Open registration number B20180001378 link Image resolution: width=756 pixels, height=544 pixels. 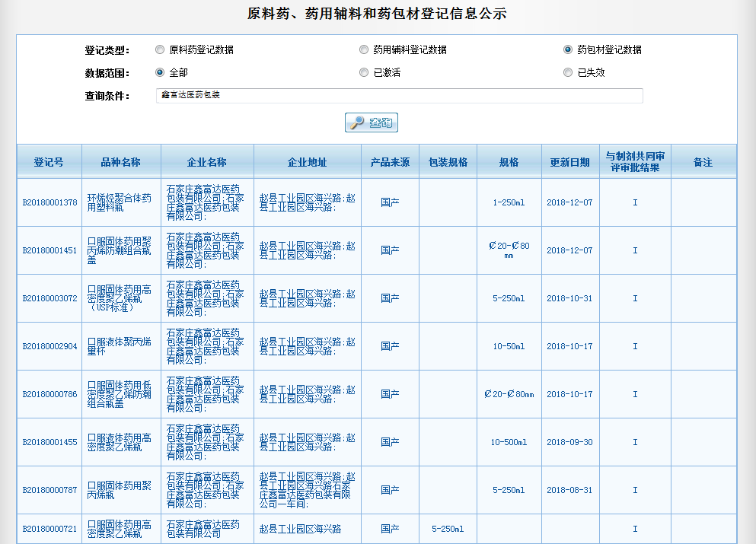(49, 202)
